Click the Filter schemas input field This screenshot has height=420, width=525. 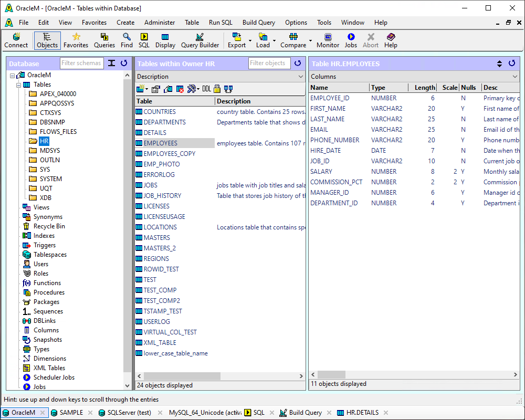coord(82,63)
